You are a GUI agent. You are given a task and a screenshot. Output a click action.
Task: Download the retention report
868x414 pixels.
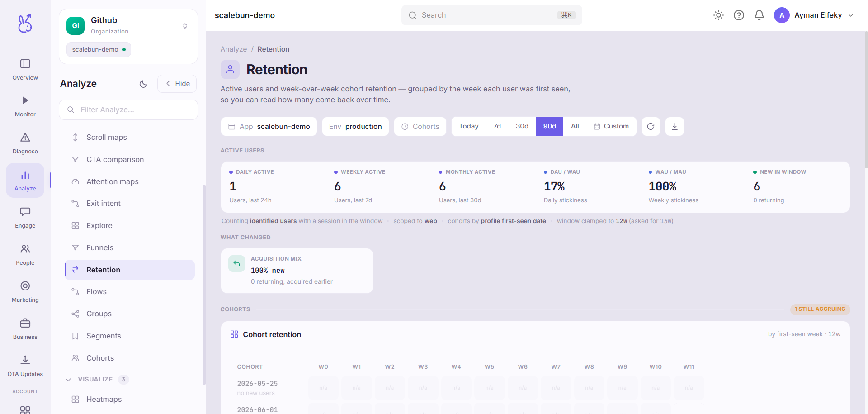tap(675, 127)
